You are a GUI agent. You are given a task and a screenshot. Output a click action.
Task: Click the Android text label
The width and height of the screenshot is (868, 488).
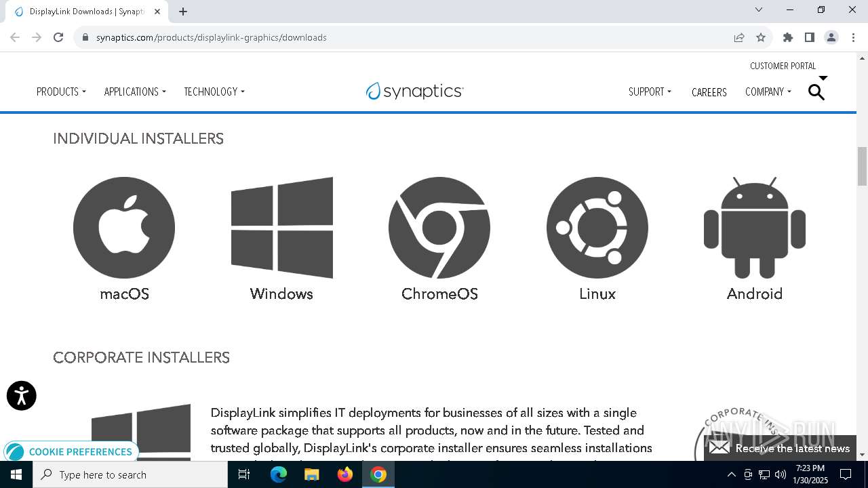(755, 293)
